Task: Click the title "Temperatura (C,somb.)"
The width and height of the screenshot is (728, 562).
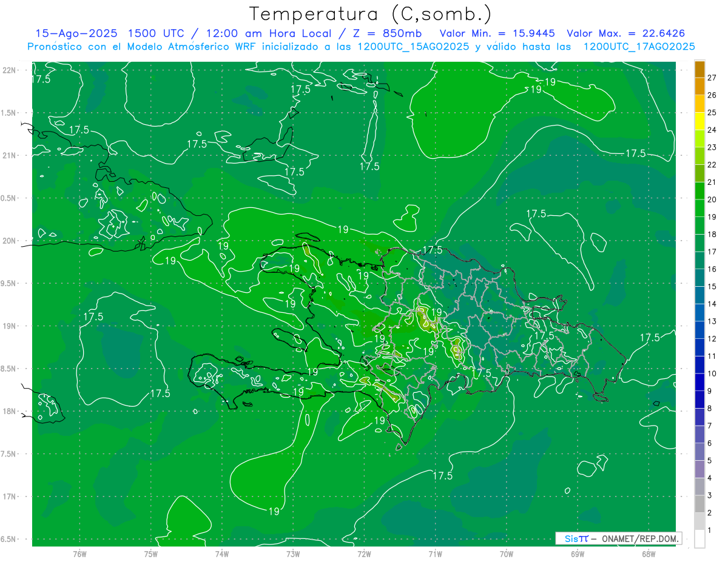Action: 370,14
